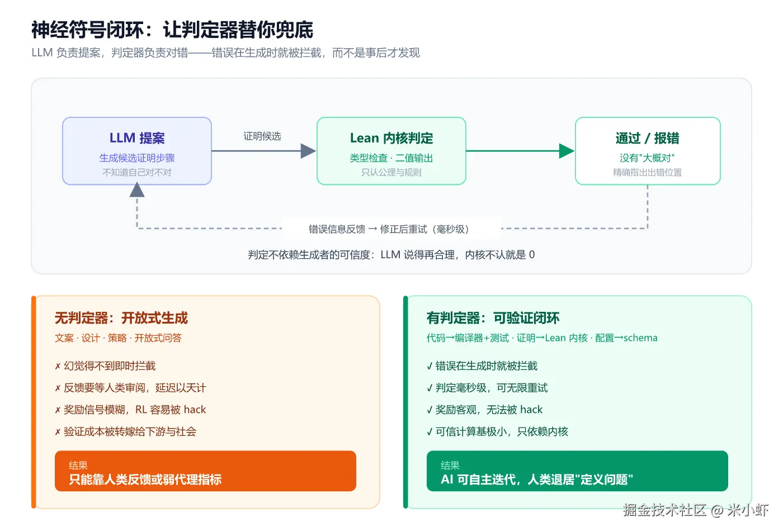783x532 pixels.
Task: Click the "LLM 提案" box heading
Action: click(137, 138)
